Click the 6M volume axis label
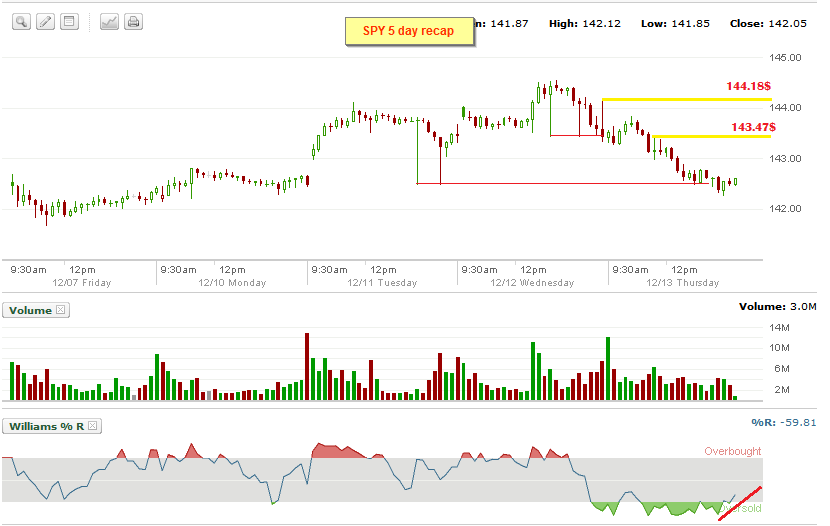This screenshot has height=526, width=830. click(x=782, y=369)
